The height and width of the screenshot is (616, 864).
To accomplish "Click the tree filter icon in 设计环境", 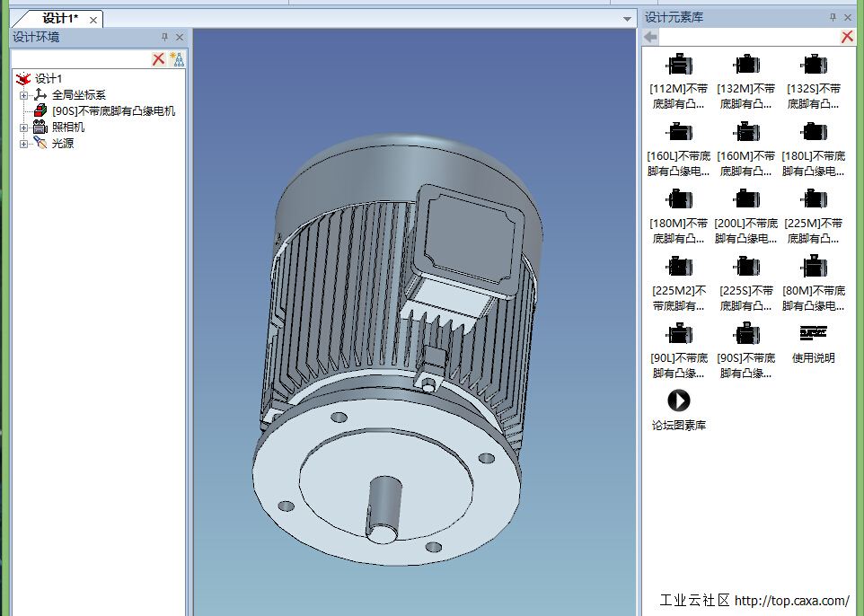I will [177, 59].
